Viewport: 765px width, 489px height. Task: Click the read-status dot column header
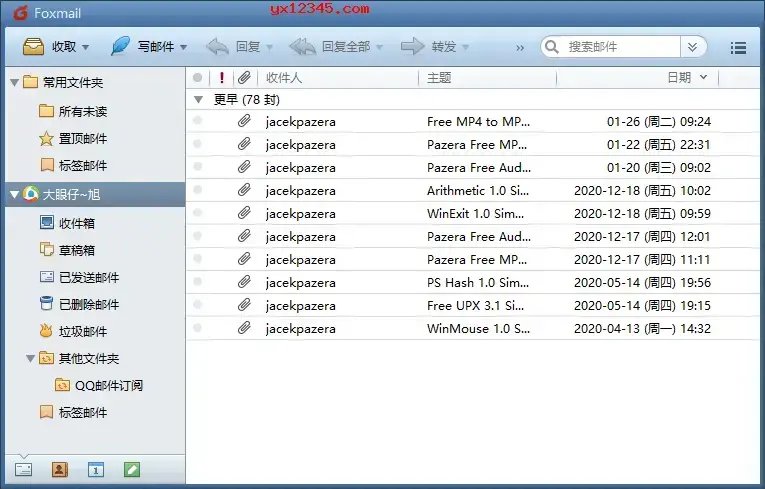pyautogui.click(x=197, y=77)
